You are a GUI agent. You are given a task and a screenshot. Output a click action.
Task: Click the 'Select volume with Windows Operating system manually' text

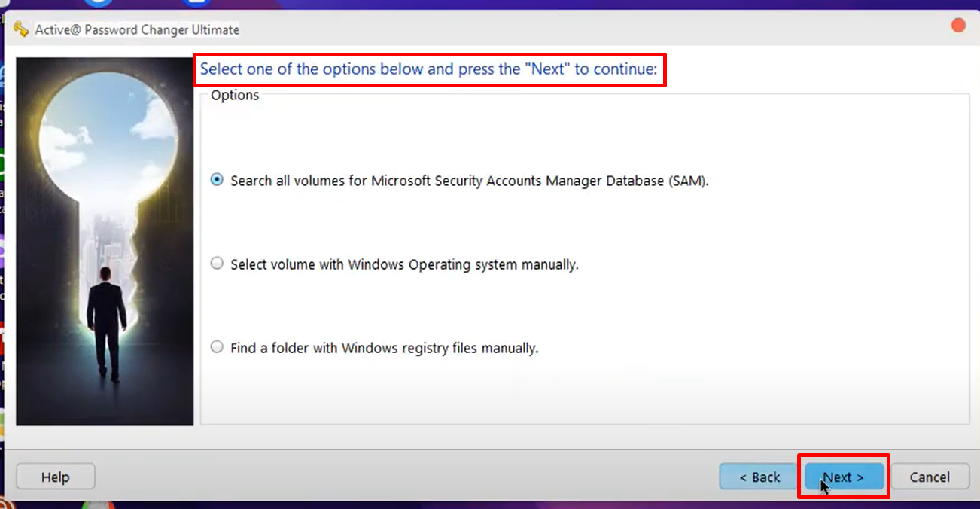404,264
